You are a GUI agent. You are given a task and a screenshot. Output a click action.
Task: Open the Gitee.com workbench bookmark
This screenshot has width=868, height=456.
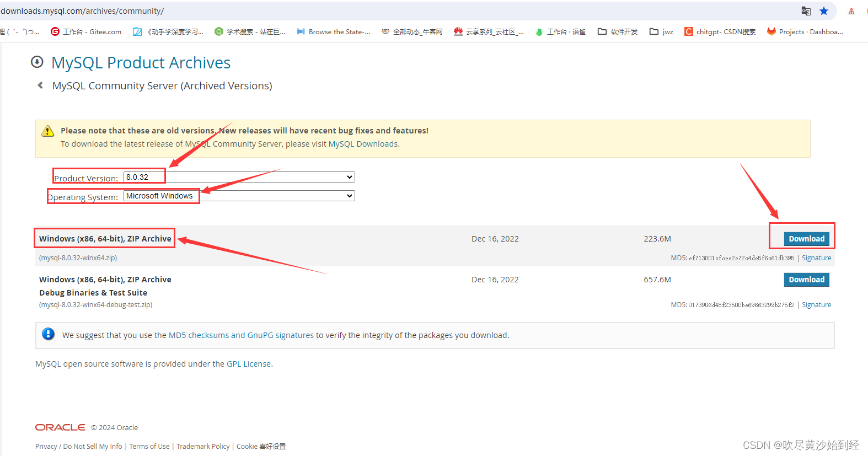coord(86,31)
